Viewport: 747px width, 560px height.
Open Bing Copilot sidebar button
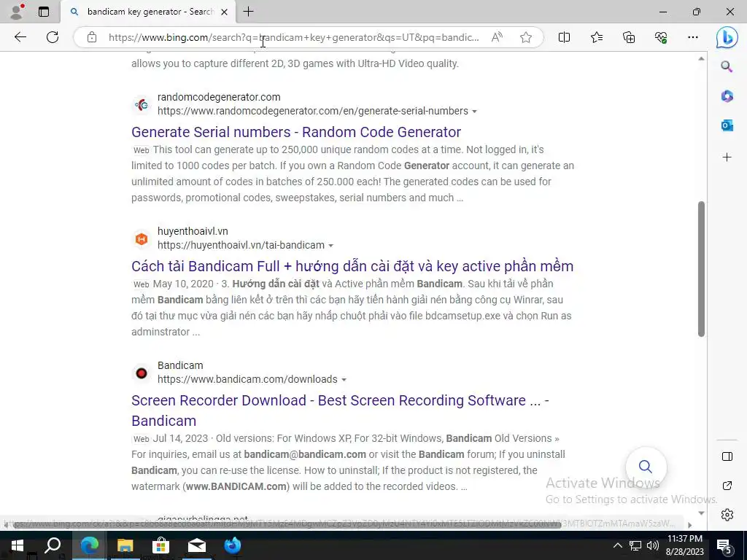(x=727, y=38)
